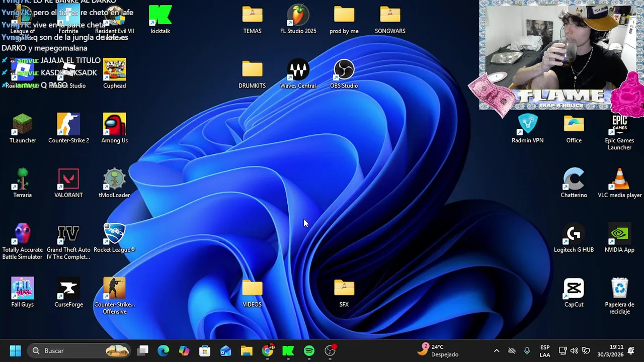Open the notifications bell icon
The height and width of the screenshot is (362, 644).
pos(632,351)
